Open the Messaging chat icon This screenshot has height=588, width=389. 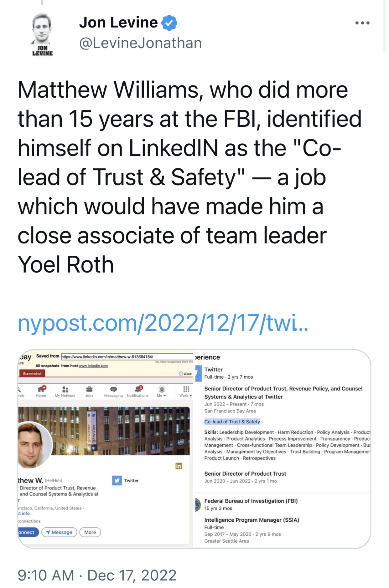[113, 391]
